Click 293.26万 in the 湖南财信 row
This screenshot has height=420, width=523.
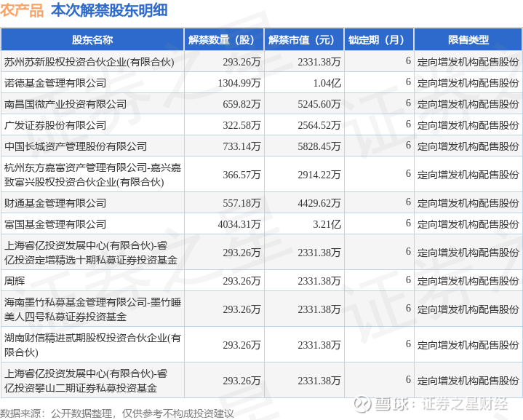coord(241,345)
